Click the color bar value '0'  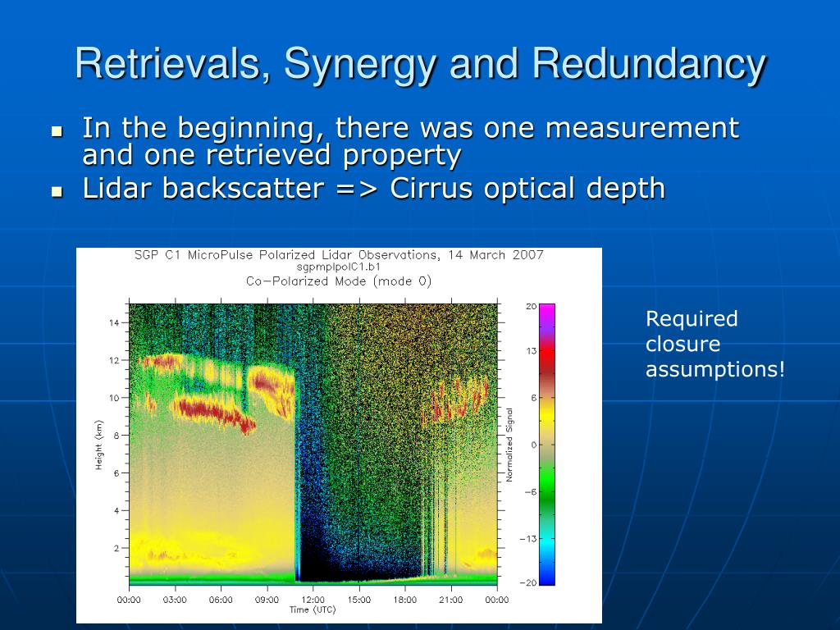[x=533, y=445]
